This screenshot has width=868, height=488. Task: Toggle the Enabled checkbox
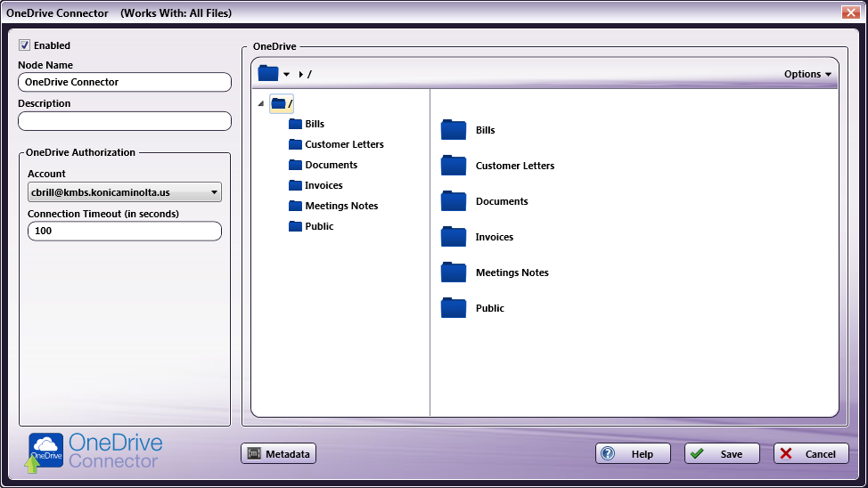[x=24, y=45]
